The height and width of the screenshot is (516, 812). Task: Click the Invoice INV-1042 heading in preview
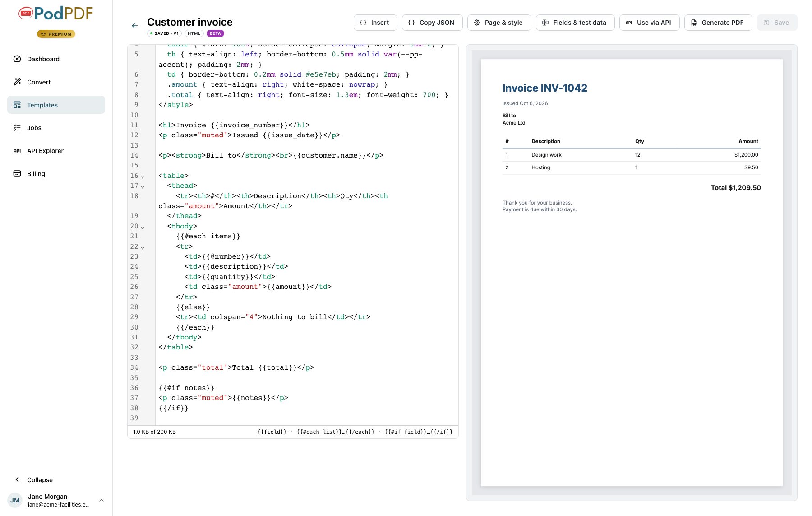(x=545, y=88)
